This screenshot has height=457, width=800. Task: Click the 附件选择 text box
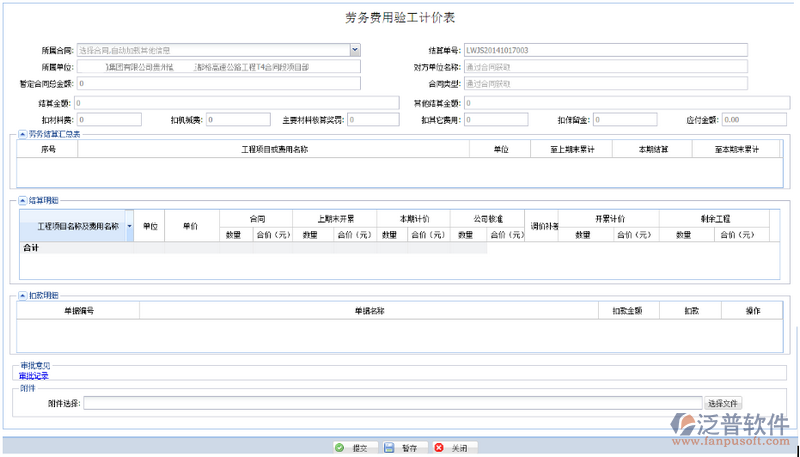click(390, 403)
